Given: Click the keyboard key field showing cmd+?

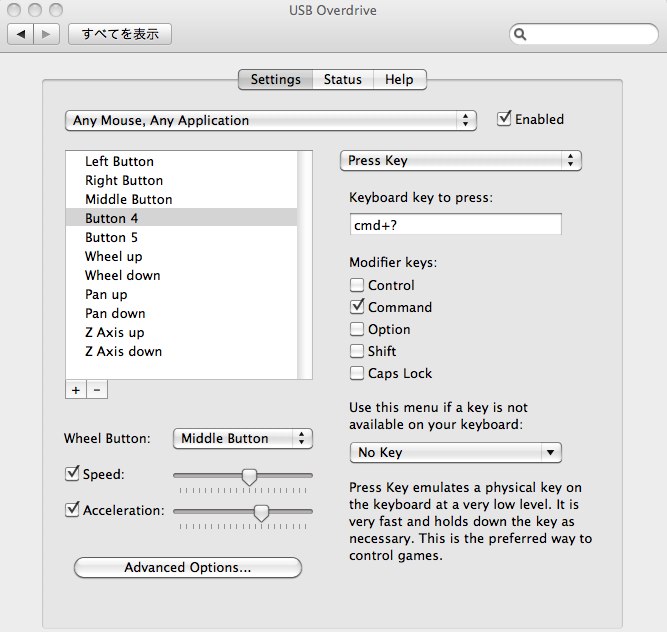Looking at the screenshot, I should 456,224.
